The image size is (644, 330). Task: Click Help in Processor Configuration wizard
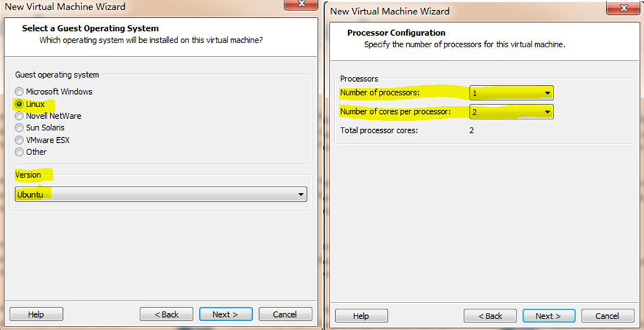[362, 316]
